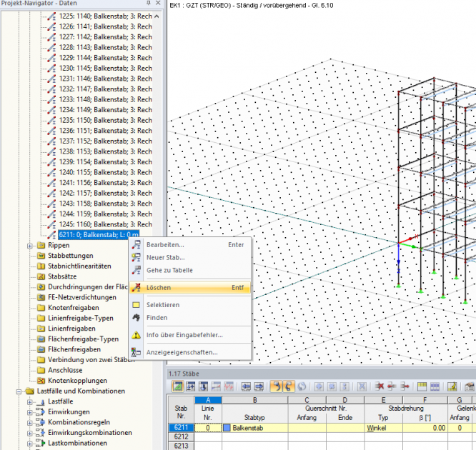The width and height of the screenshot is (476, 450).
Task: Click the yellow table-grid icon in toolbar
Action: point(422,386)
